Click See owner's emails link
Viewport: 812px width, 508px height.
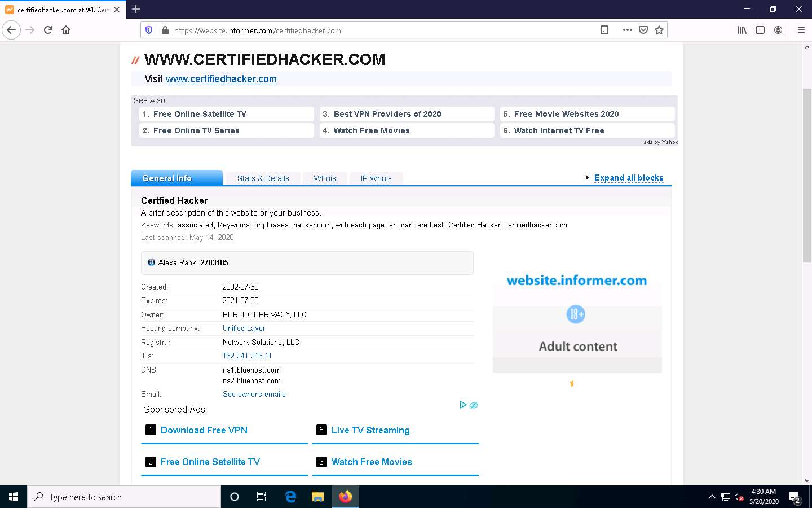point(254,394)
